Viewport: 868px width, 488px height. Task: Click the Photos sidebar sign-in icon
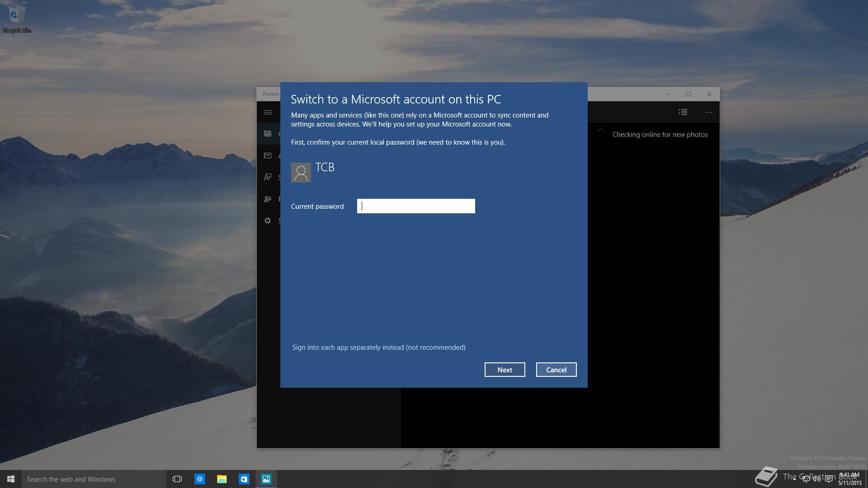(x=268, y=177)
